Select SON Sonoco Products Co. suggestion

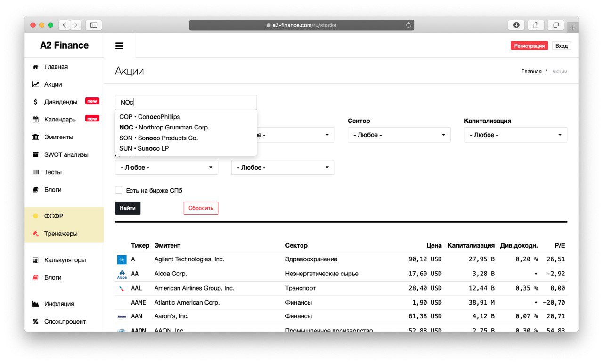[186, 138]
